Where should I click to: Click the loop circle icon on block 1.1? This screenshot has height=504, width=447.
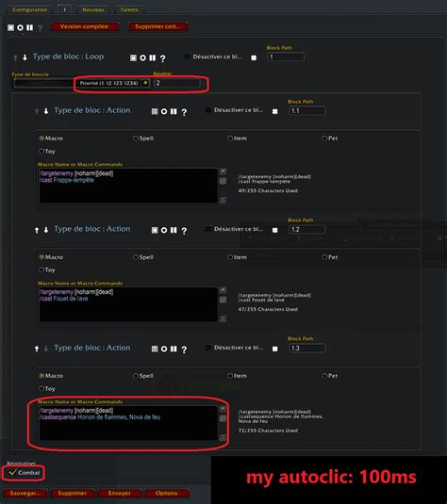pos(164,111)
